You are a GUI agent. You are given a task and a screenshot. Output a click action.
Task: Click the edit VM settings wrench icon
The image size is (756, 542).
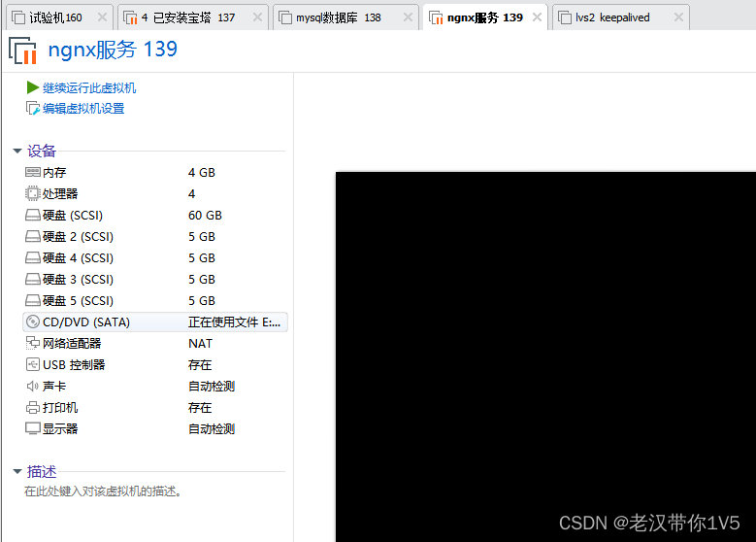(32, 108)
